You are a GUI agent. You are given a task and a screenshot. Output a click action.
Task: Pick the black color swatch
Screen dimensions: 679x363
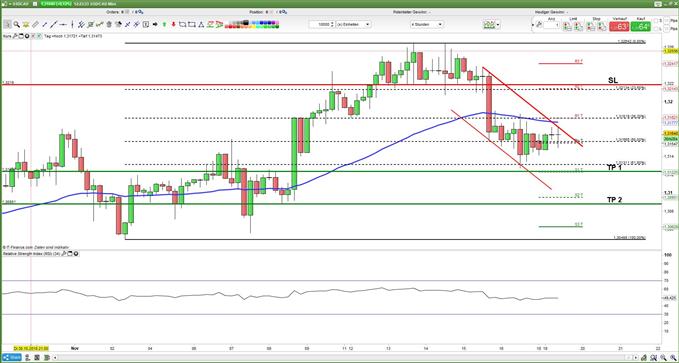click(x=246, y=23)
